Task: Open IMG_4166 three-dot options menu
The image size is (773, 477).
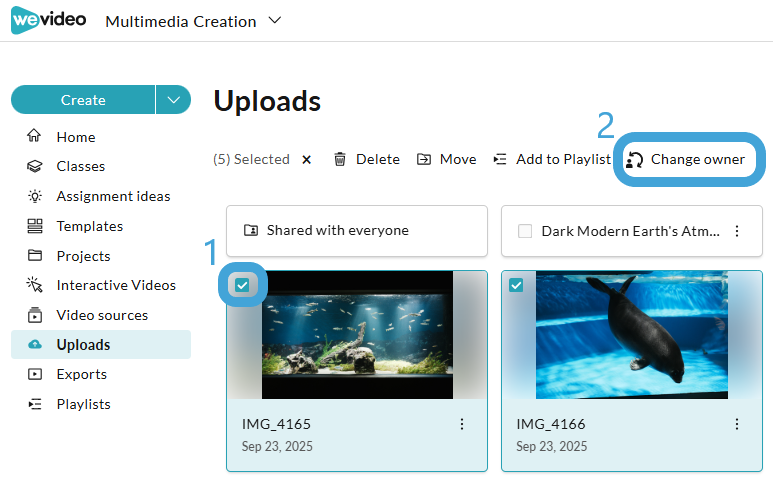Action: click(737, 424)
